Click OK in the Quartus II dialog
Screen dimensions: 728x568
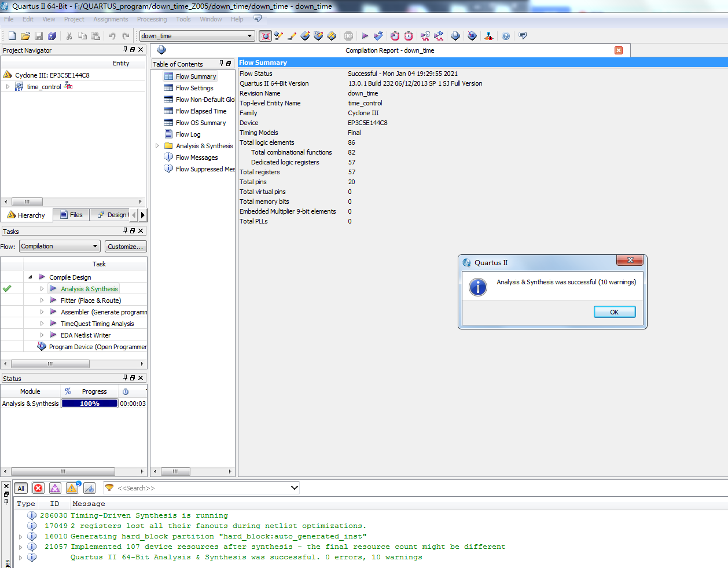[x=615, y=312]
